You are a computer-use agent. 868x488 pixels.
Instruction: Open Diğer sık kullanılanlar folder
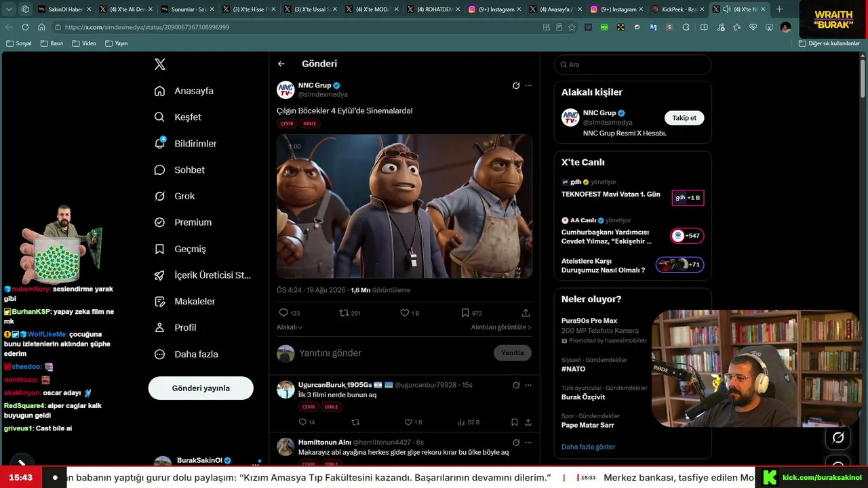829,43
